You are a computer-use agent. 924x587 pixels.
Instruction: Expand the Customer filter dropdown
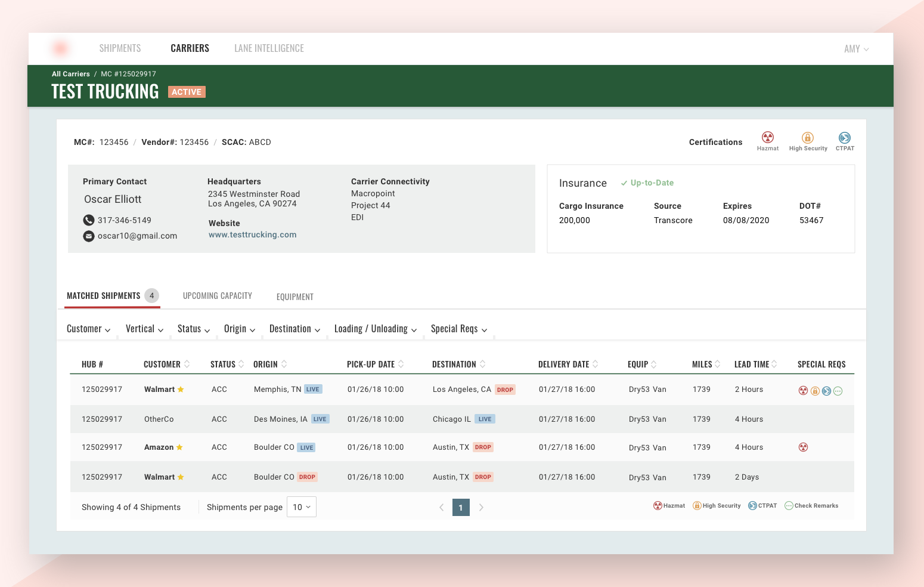(88, 329)
